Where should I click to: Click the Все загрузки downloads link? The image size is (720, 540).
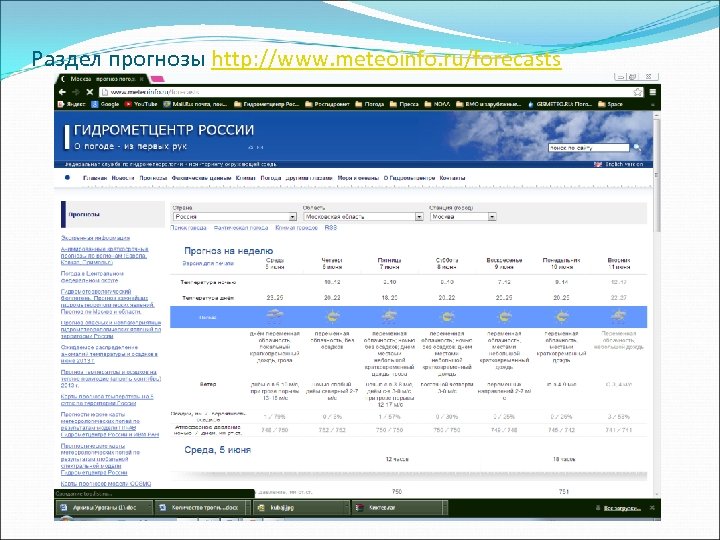[x=622, y=508]
